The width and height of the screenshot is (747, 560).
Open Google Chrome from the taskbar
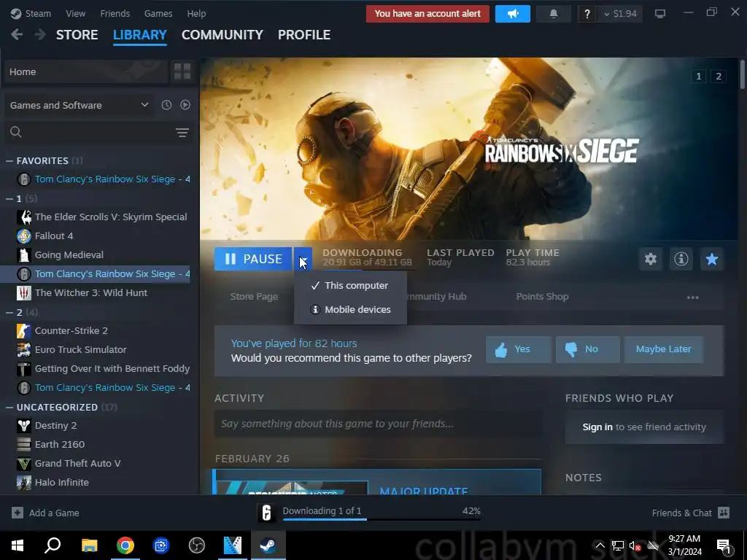coord(125,545)
